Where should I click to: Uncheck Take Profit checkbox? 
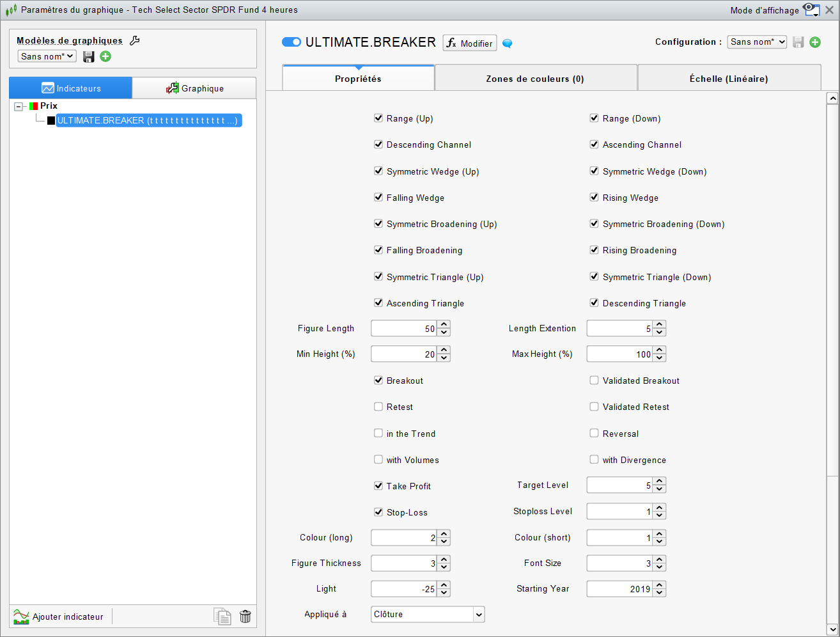point(378,485)
